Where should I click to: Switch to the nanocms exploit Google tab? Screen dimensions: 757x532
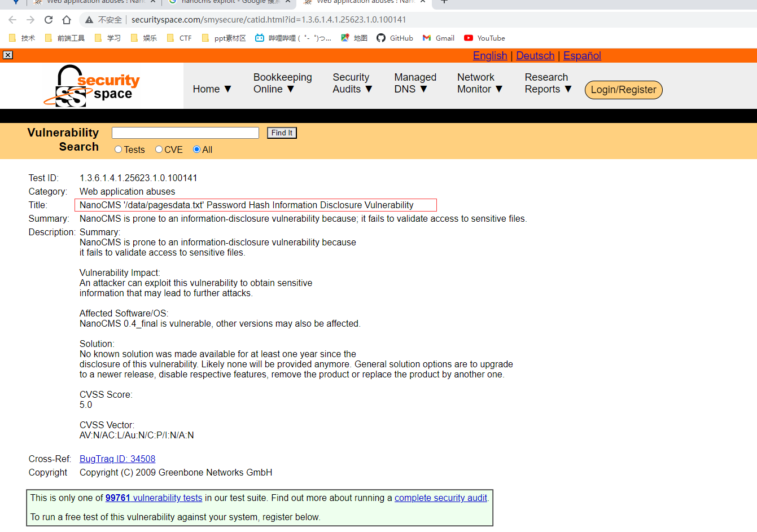(229, 2)
